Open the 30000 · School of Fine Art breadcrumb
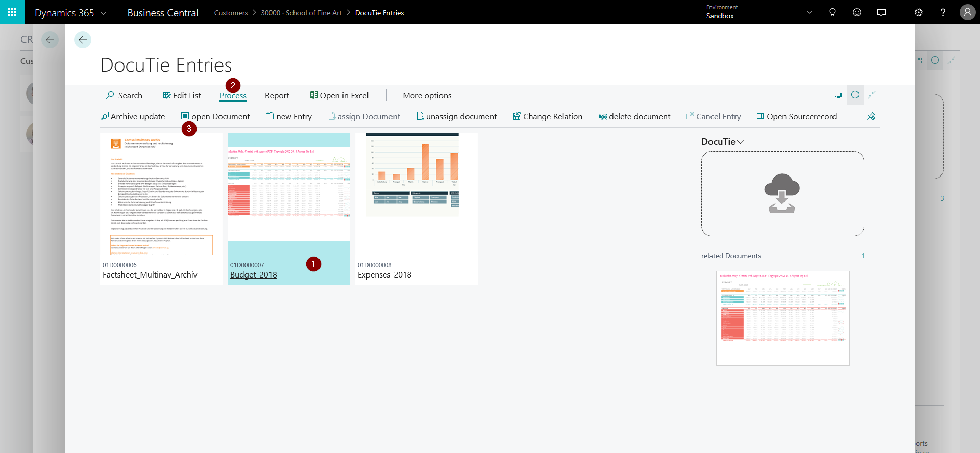The image size is (980, 453). click(x=301, y=13)
